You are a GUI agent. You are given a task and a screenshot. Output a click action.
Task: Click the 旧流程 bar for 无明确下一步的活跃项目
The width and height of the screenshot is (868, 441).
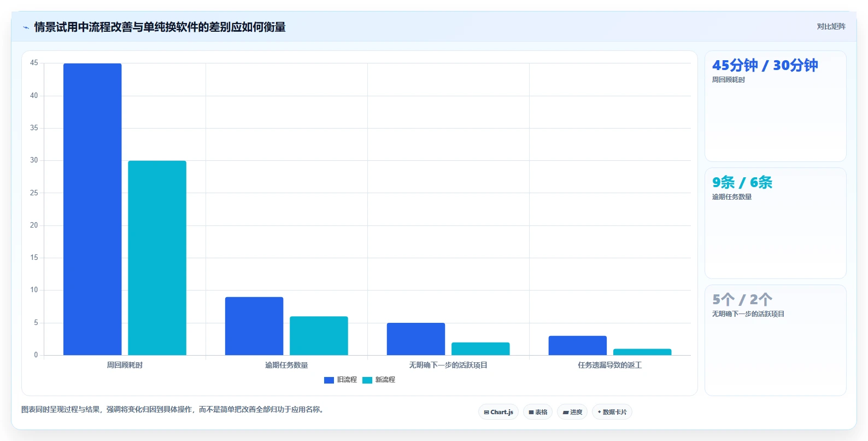point(416,339)
